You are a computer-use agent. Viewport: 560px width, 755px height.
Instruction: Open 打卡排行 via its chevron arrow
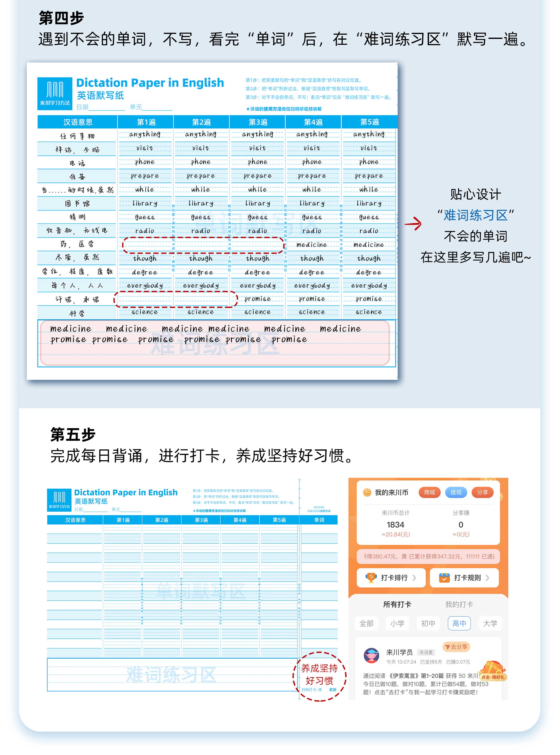coord(414,578)
